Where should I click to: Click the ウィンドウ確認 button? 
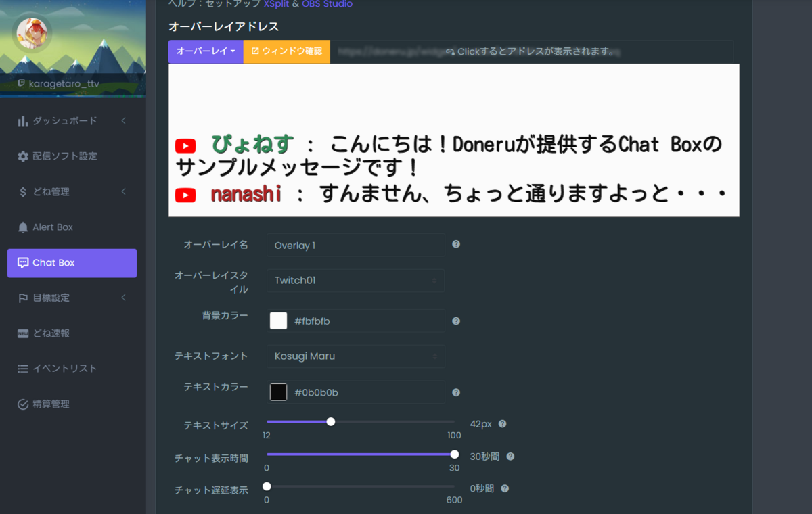[287, 51]
